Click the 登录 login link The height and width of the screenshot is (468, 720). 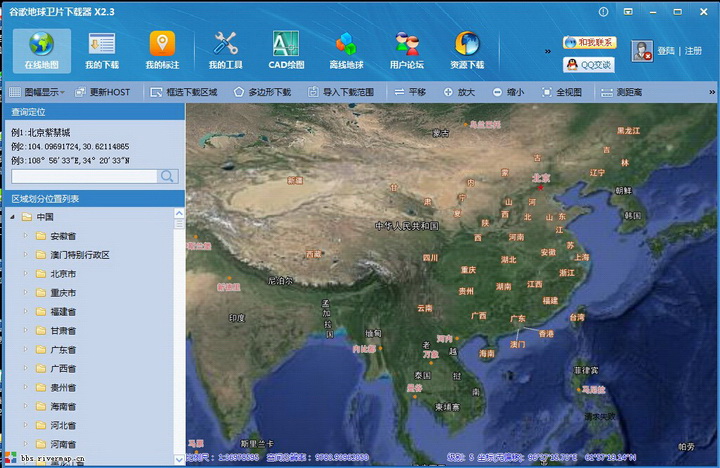pos(667,51)
